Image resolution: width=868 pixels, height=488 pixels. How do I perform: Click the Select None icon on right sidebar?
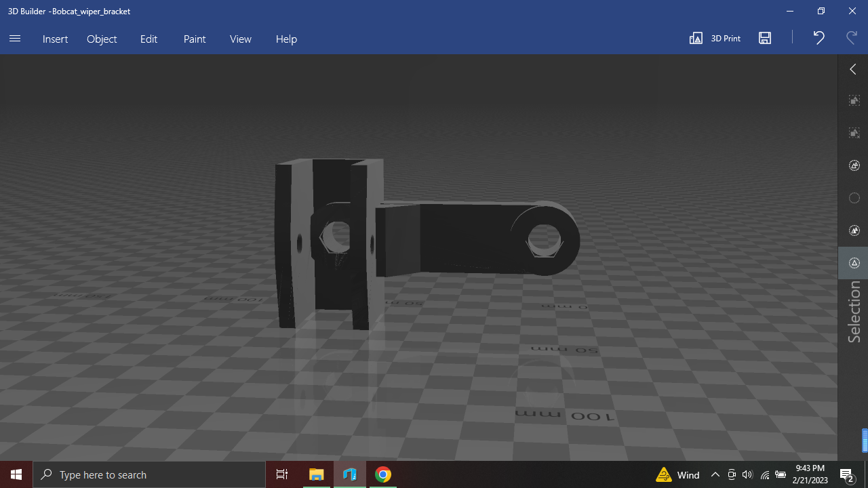pyautogui.click(x=854, y=133)
